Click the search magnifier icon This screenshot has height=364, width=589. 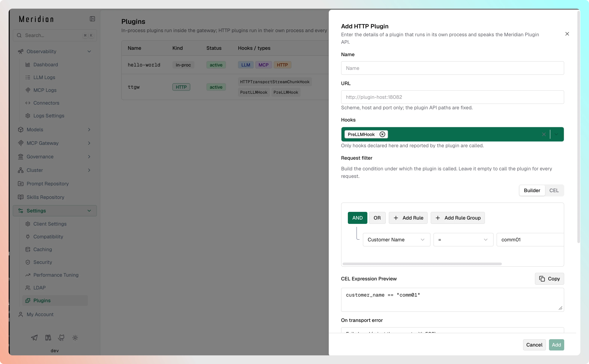click(x=19, y=35)
